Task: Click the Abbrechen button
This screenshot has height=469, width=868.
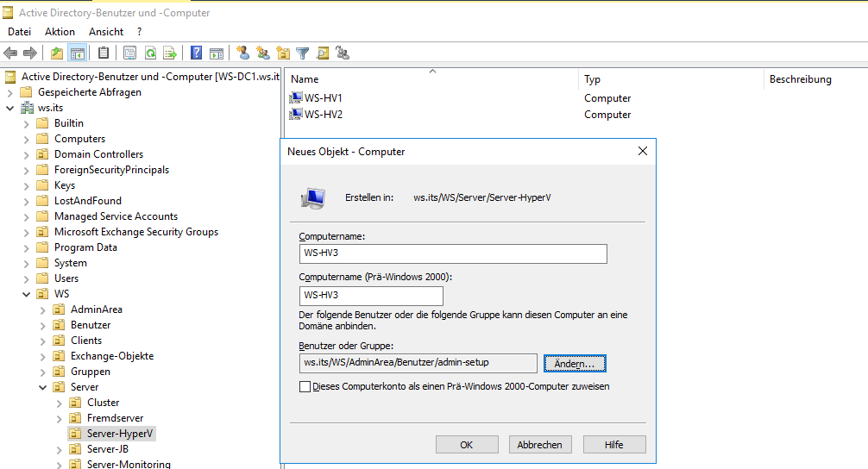Action: 540,445
